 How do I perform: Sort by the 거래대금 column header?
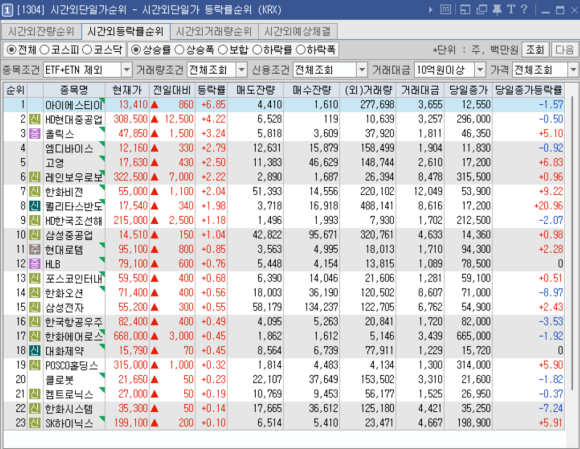pyautogui.click(x=420, y=90)
